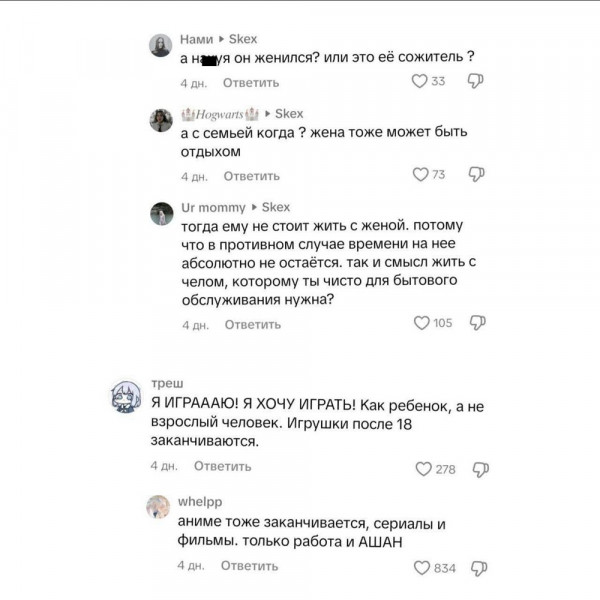The height and width of the screenshot is (600, 600).
Task: Like Ur mommy's comment with 105 likes
Action: pos(421,323)
